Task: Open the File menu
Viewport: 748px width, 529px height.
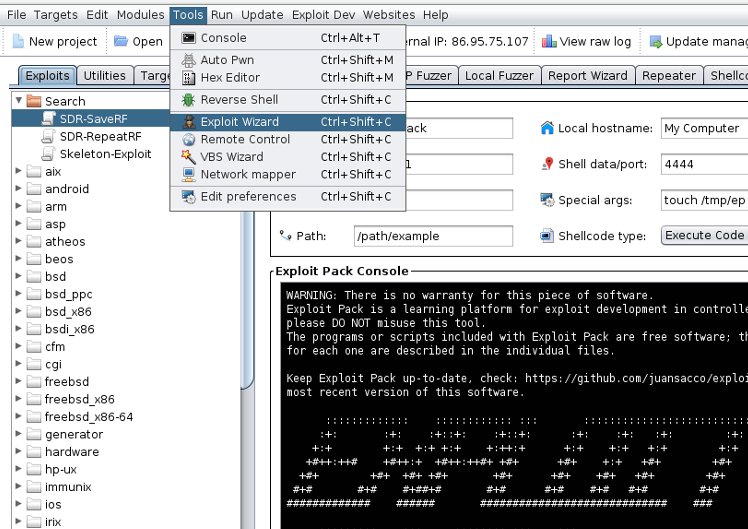Action: pos(17,15)
